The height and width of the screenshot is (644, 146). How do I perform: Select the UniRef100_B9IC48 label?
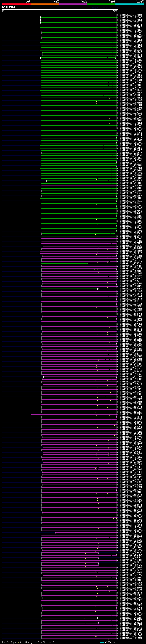(x=131, y=628)
